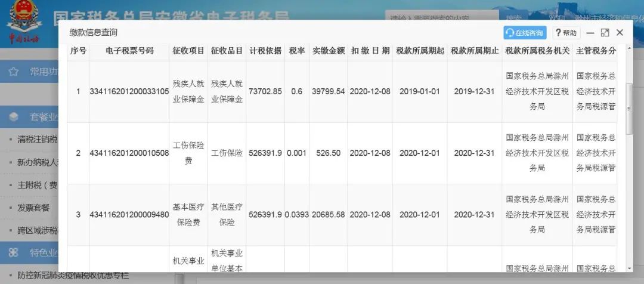Image resolution: width=644 pixels, height=284 pixels.
Task: Click the tax bureau emblem logo
Action: (x=23, y=21)
